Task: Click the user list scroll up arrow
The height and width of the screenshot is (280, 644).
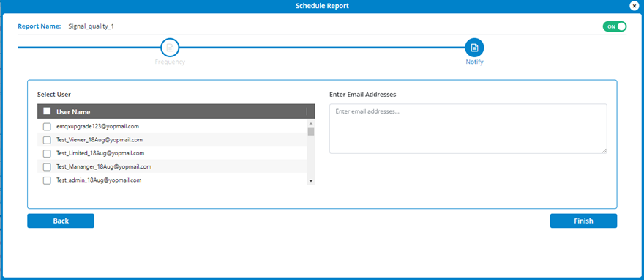Action: 311,123
